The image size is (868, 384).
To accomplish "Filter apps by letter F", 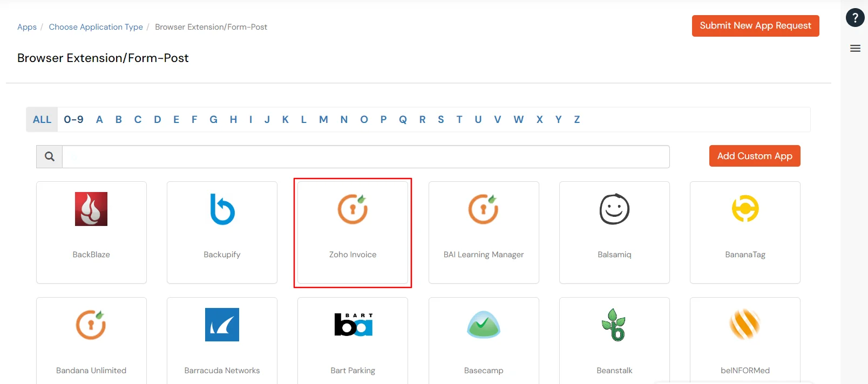I will pos(194,120).
